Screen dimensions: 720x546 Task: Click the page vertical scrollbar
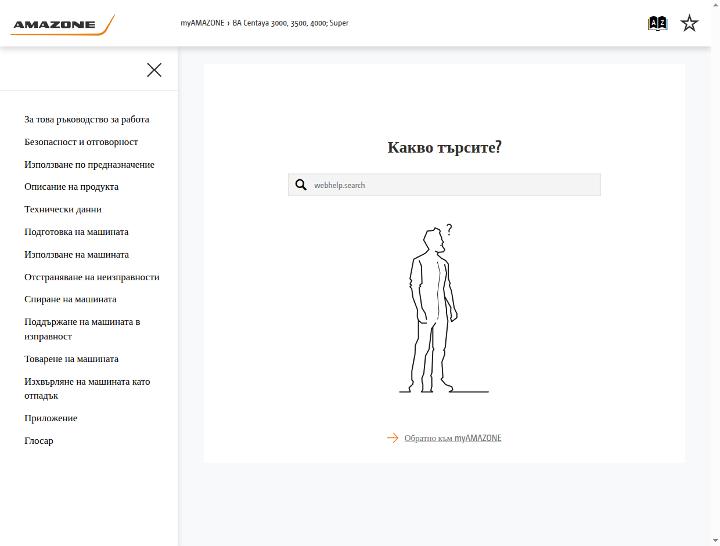[x=715, y=273]
